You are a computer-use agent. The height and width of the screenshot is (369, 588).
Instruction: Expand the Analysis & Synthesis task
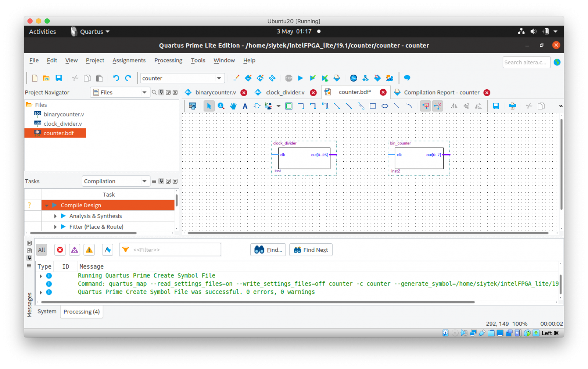(x=55, y=216)
